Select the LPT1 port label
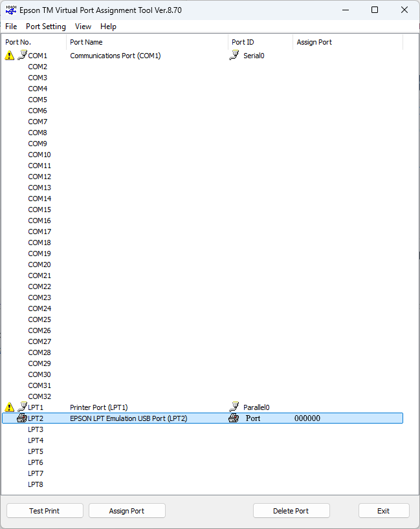The width and height of the screenshot is (420, 529). 36,407
